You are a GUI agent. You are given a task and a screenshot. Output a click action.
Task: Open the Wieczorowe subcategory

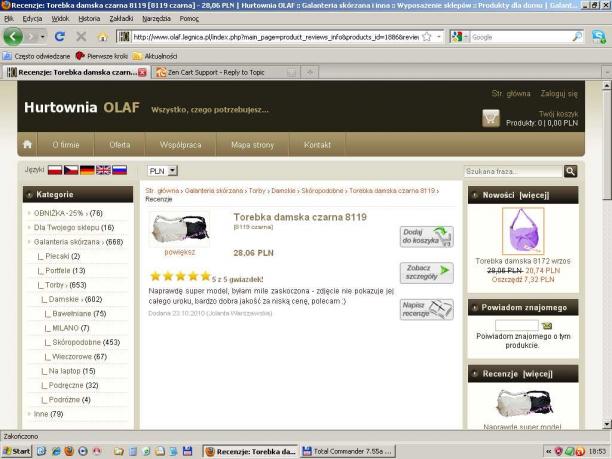coord(72,357)
